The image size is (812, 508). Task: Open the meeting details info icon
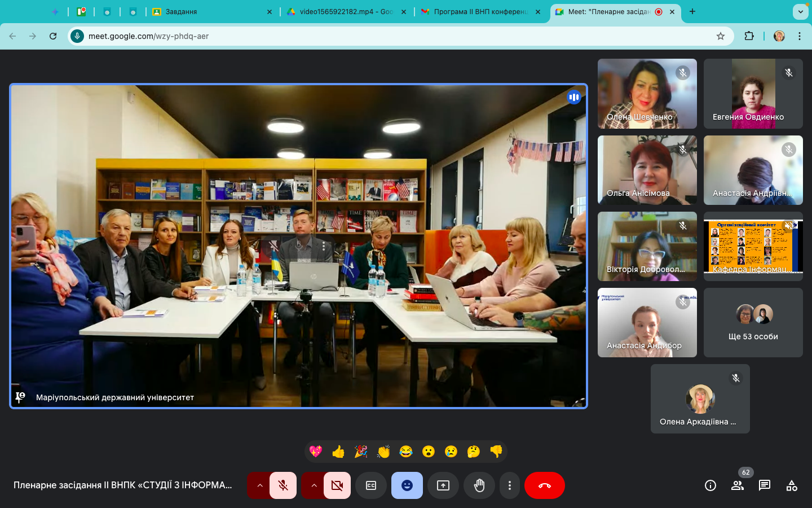710,485
